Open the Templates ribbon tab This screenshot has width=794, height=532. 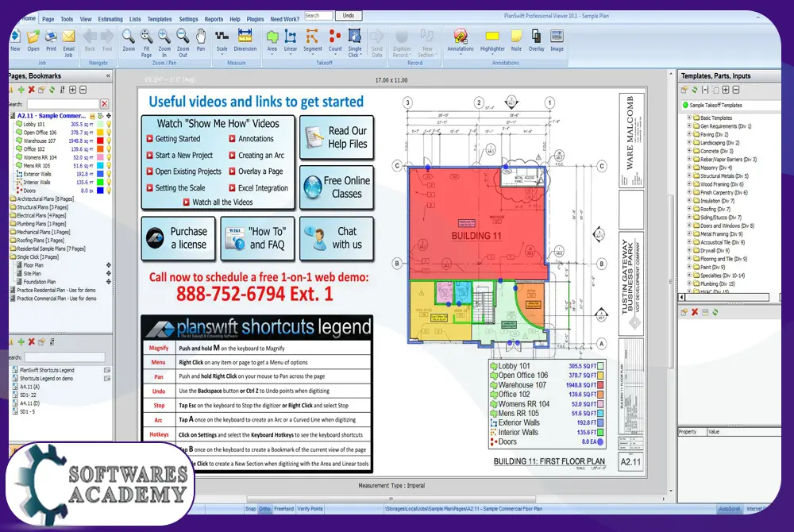tap(160, 19)
